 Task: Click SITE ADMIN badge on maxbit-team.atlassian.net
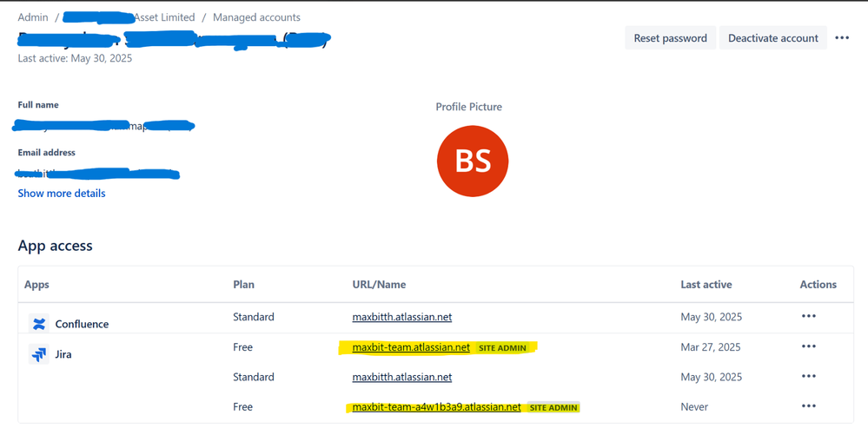tap(502, 347)
